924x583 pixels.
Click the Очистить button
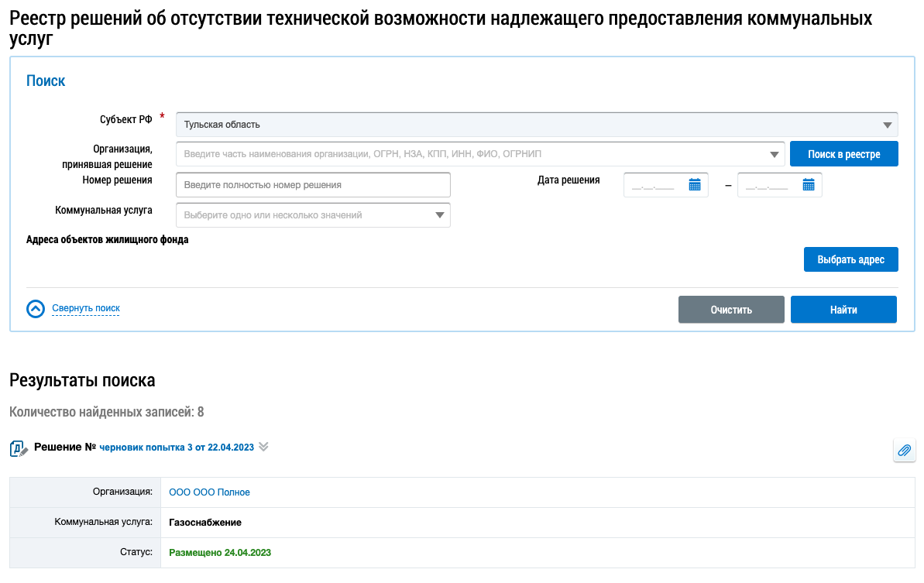(x=731, y=310)
